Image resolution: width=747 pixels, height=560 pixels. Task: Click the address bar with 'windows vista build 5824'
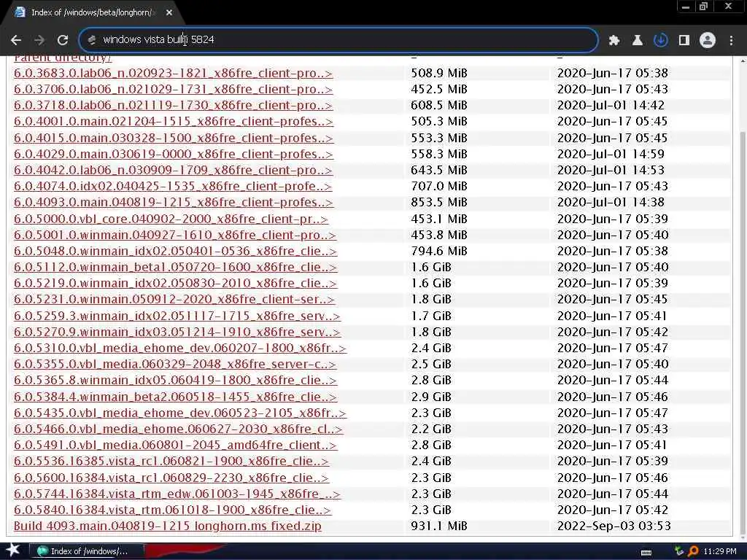pyautogui.click(x=338, y=40)
